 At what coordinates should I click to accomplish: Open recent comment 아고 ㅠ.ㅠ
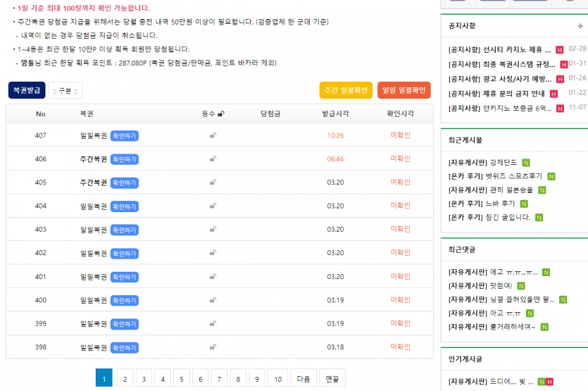(x=484, y=313)
